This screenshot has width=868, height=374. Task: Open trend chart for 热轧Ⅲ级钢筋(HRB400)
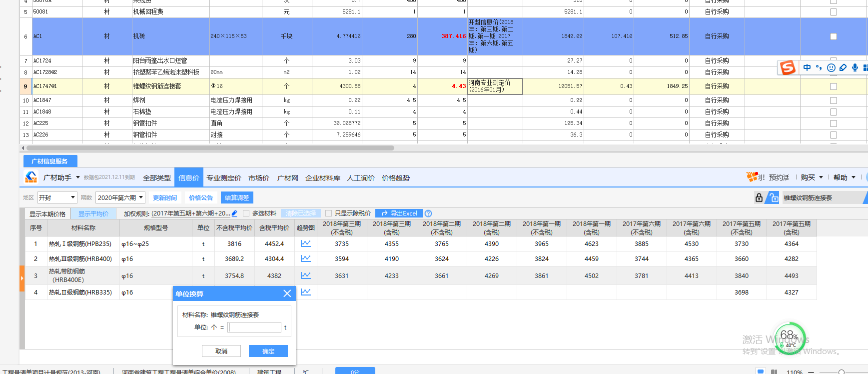[306, 258]
